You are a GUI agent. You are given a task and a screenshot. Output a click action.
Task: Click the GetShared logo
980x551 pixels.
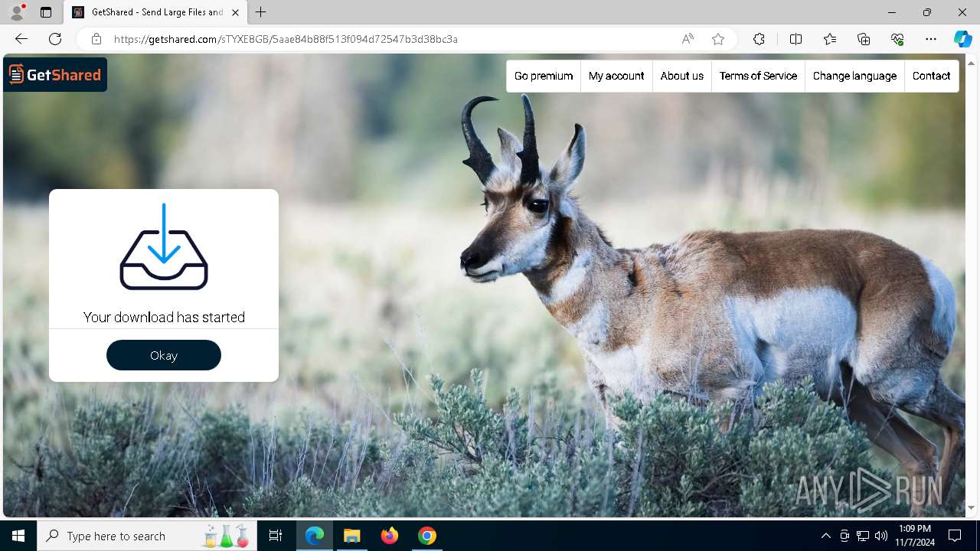pos(55,74)
